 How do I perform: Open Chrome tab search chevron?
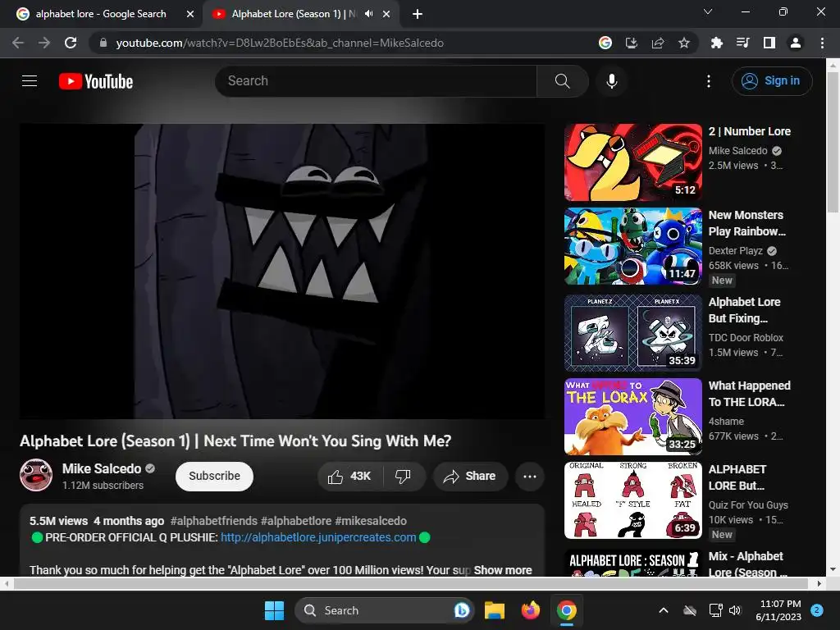(708, 11)
